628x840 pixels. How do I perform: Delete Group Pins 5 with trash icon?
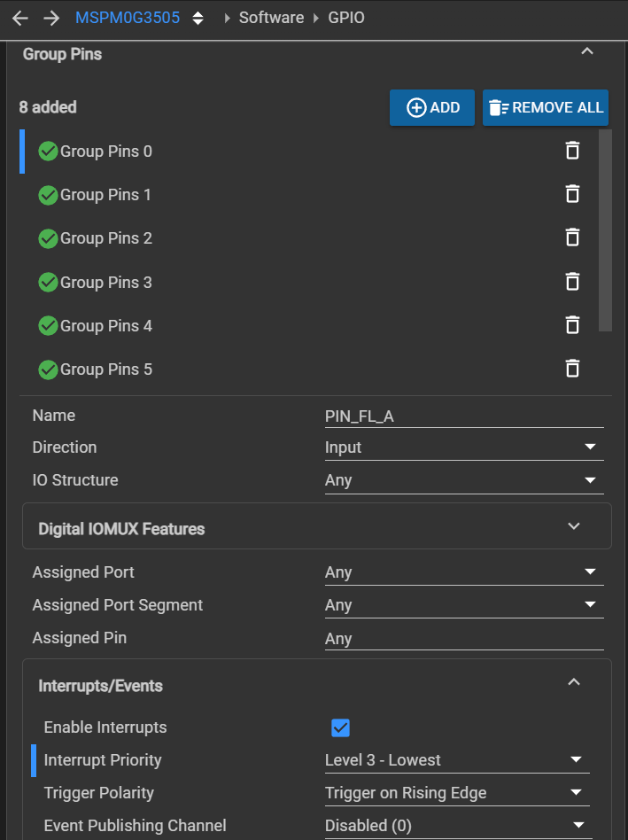(x=572, y=368)
